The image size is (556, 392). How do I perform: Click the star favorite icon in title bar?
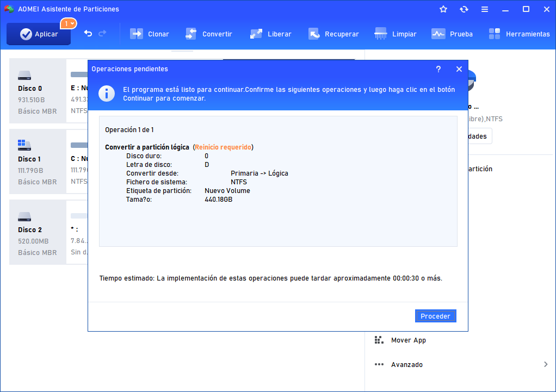[443, 9]
